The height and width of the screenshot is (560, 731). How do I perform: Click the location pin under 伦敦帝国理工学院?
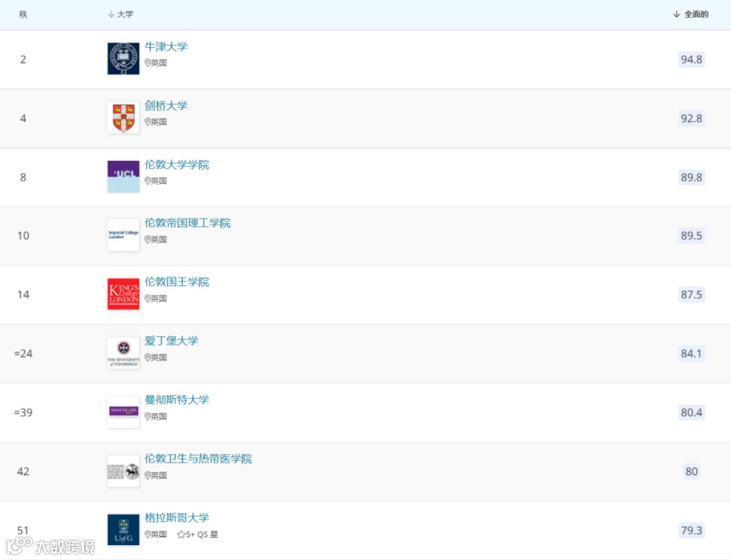coord(148,239)
